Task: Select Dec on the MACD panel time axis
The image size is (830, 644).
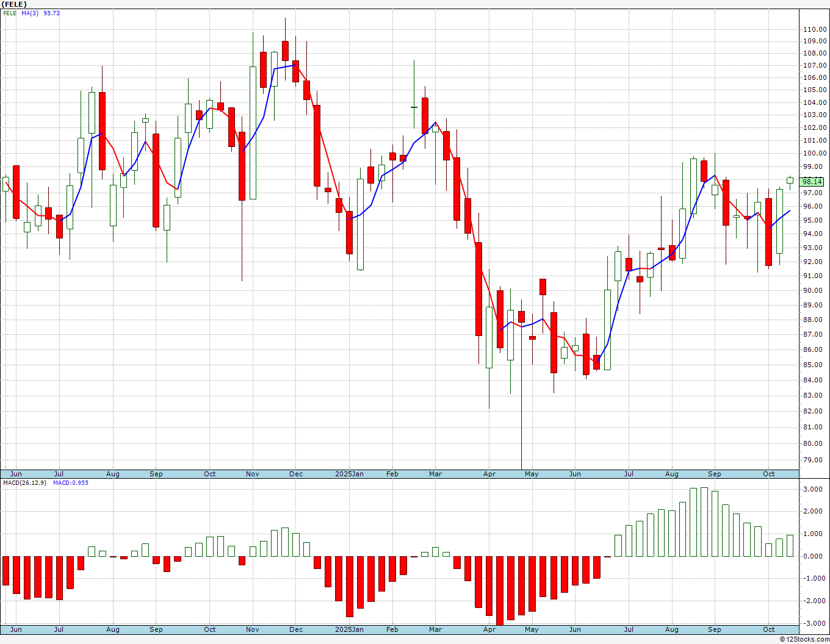Action: [296, 629]
